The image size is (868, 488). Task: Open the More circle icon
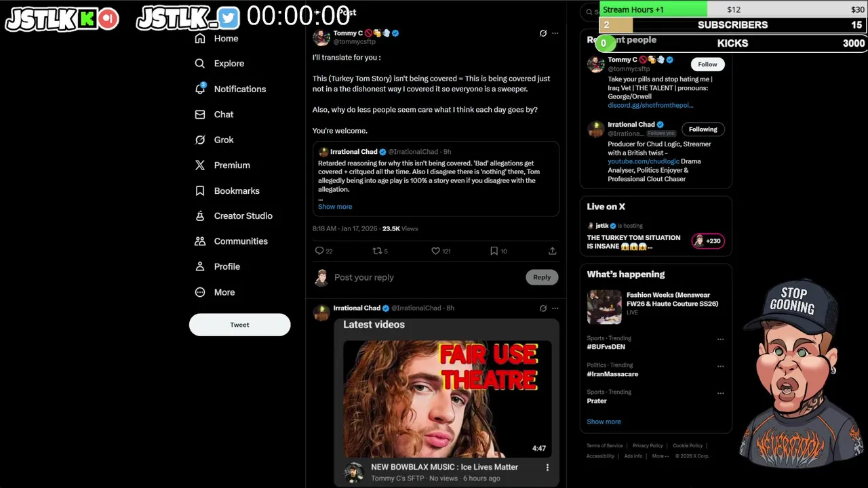200,292
